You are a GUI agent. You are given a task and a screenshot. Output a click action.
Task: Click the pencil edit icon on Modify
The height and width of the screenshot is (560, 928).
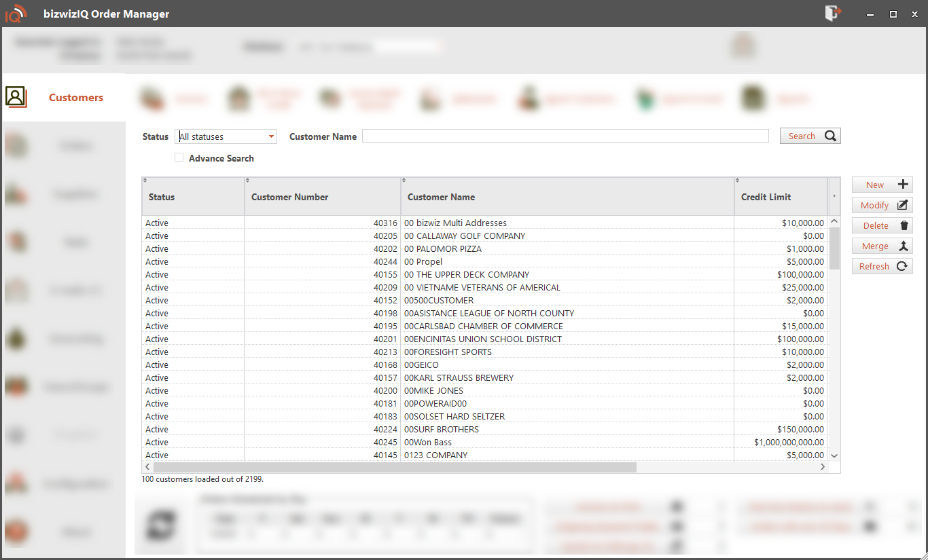tap(903, 205)
